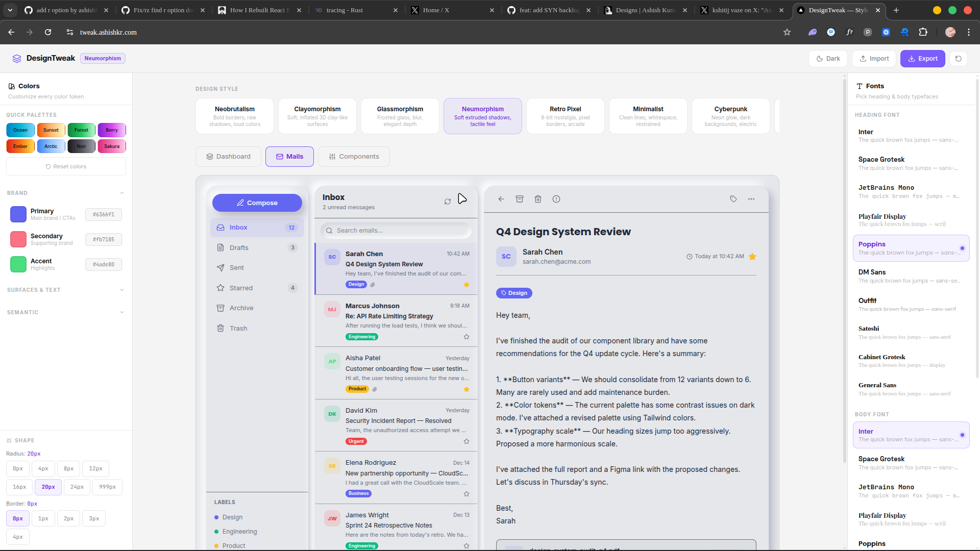Toggle Dark mode
The height and width of the screenshot is (551, 980).
point(828,58)
